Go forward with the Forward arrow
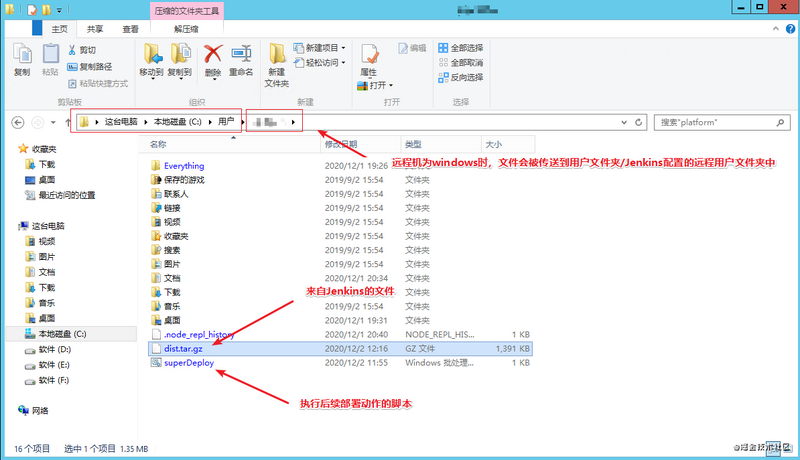This screenshot has width=800, height=460. click(x=38, y=122)
